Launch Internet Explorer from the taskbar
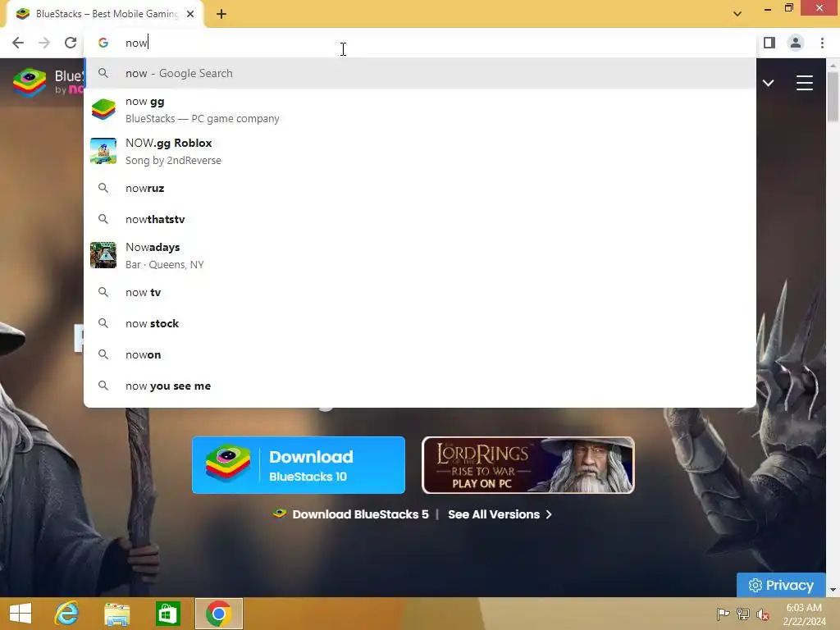Image resolution: width=840 pixels, height=630 pixels. [66, 614]
